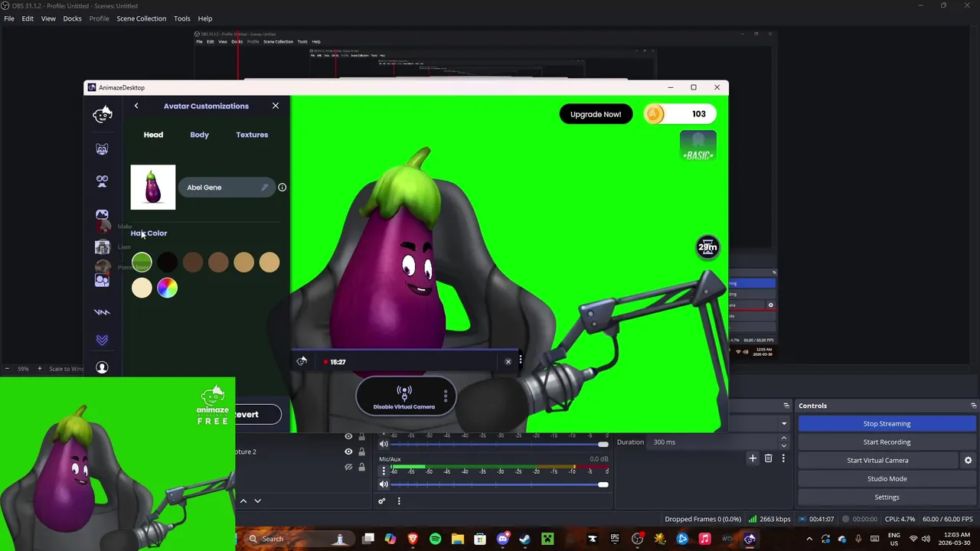
Task: Adjust the Mic/Aux volume slider
Action: tap(500, 484)
